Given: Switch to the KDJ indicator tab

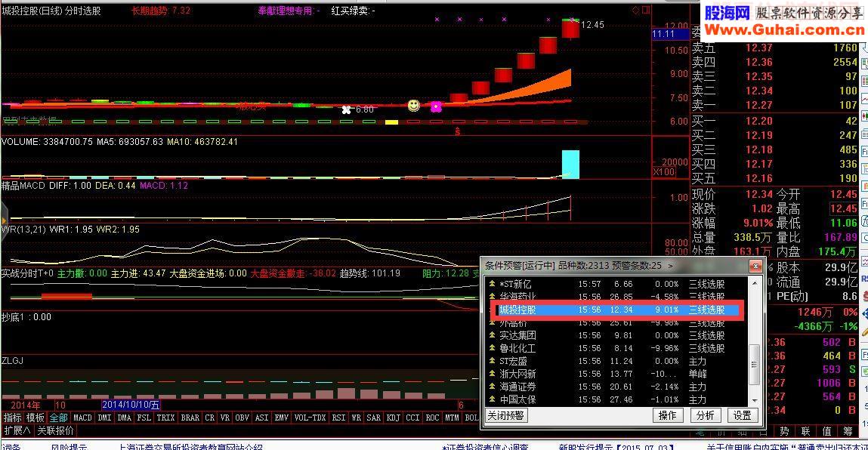Looking at the screenshot, I should (x=393, y=418).
